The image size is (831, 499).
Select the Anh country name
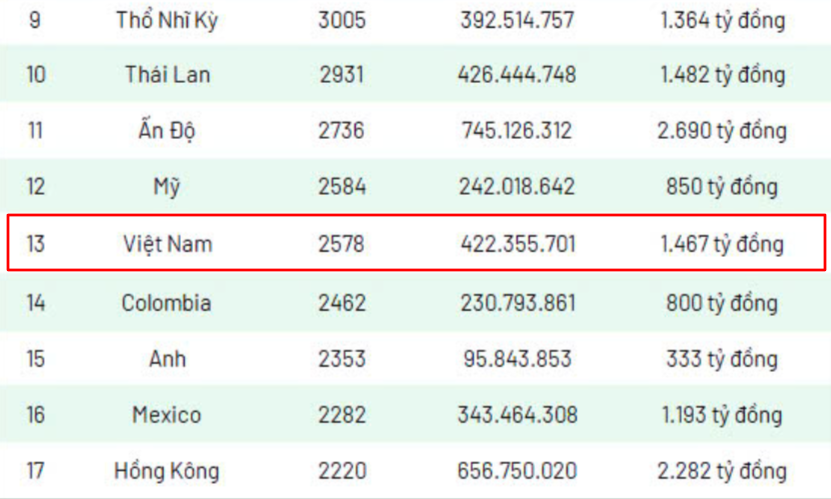click(x=167, y=359)
